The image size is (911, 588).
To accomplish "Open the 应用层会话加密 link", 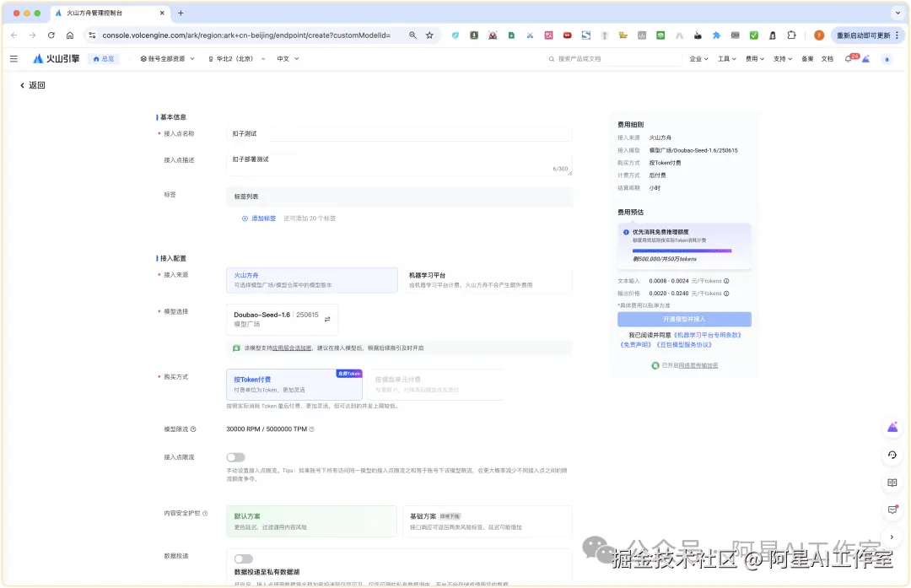I will (x=292, y=348).
